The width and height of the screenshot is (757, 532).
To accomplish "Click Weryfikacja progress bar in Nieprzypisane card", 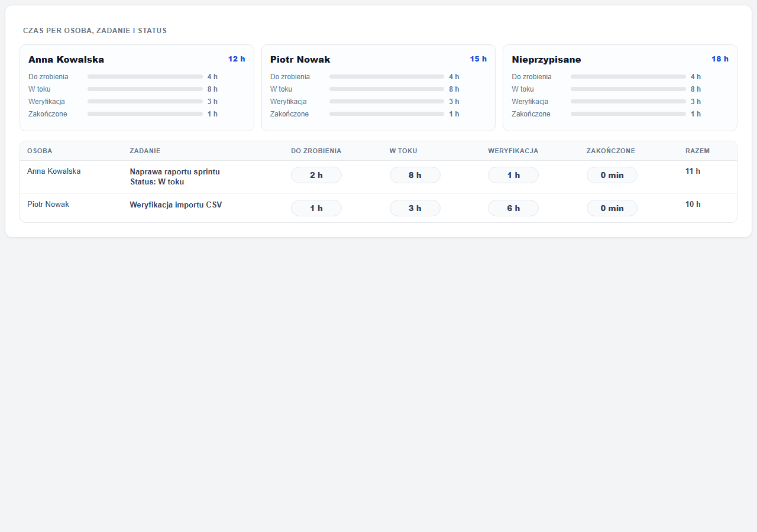I will [x=628, y=102].
